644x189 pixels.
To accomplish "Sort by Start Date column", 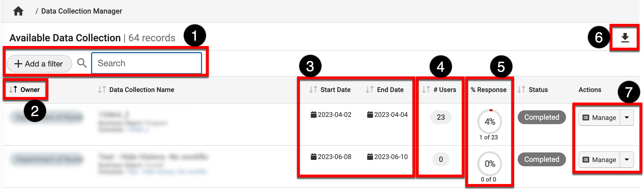I will click(x=313, y=90).
